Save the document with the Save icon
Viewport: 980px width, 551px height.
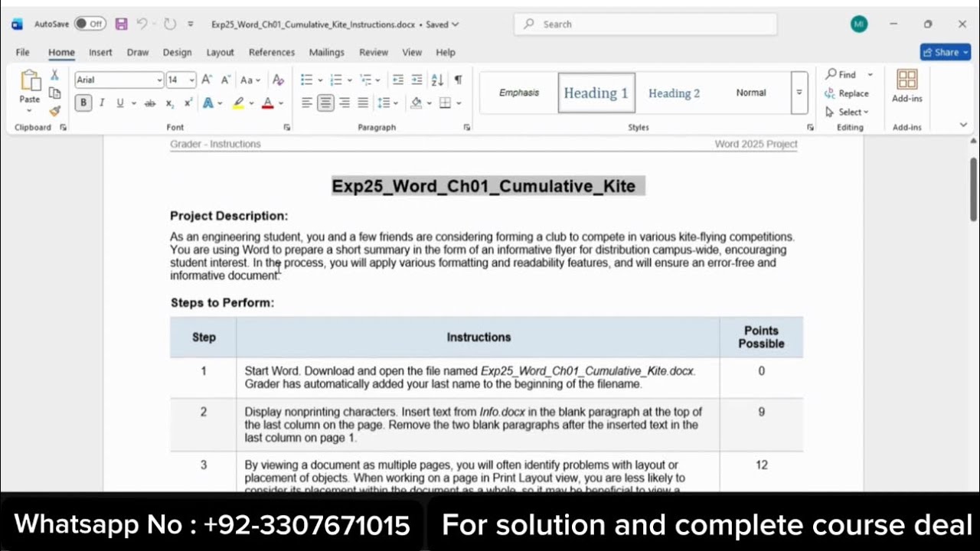(121, 24)
